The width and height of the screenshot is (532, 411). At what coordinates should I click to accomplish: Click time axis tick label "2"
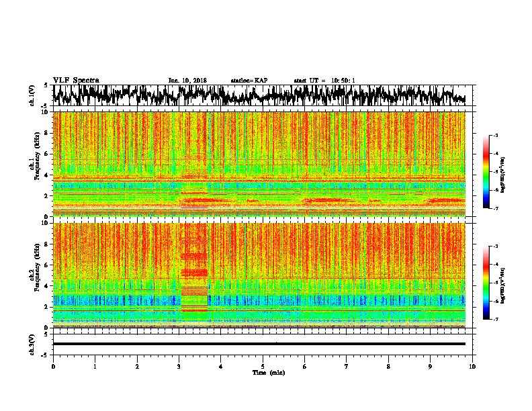[x=137, y=367]
